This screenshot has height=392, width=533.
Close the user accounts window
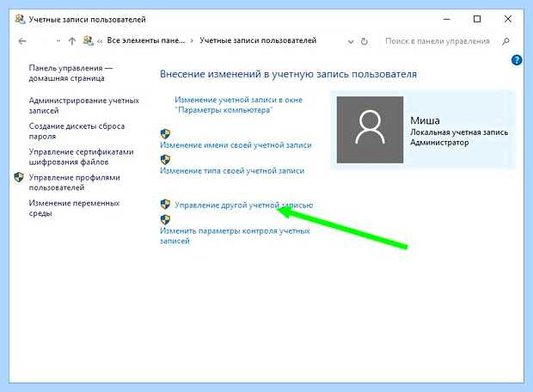tap(508, 19)
